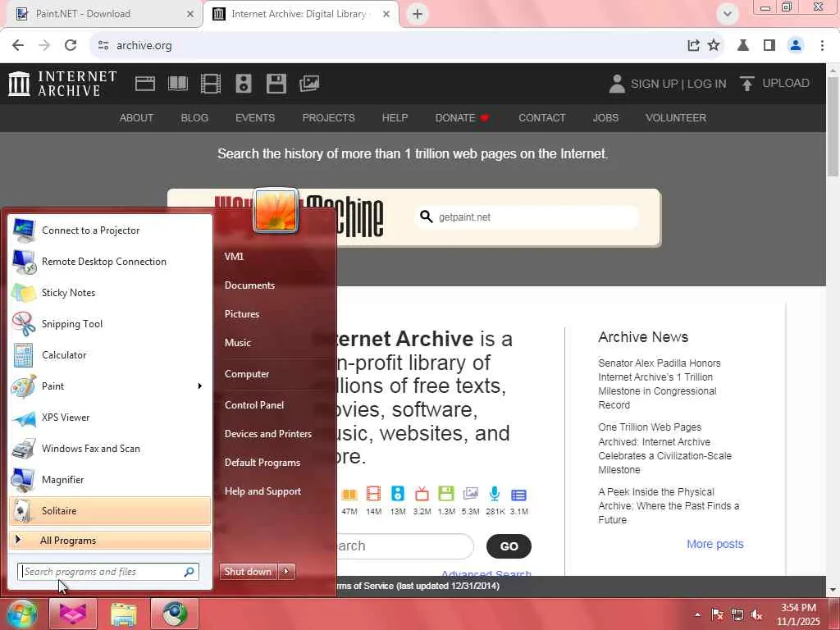
Task: Expand All Programs list
Action: click(110, 540)
